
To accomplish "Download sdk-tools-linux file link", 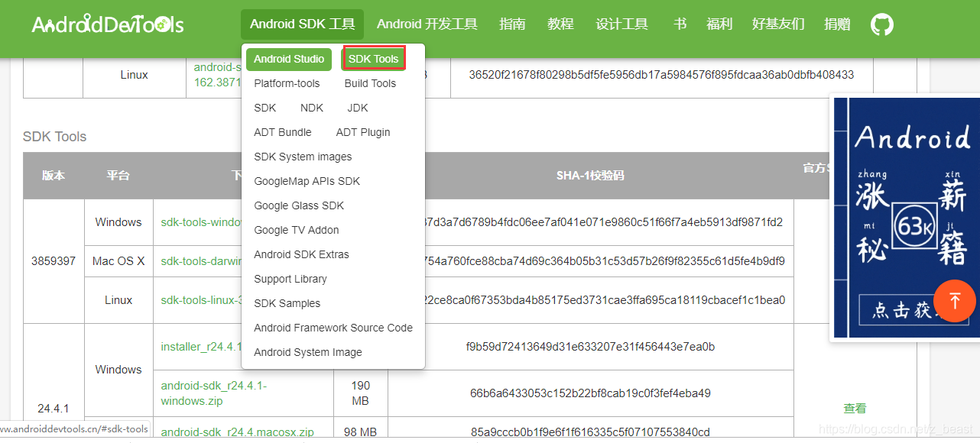I will tap(201, 300).
